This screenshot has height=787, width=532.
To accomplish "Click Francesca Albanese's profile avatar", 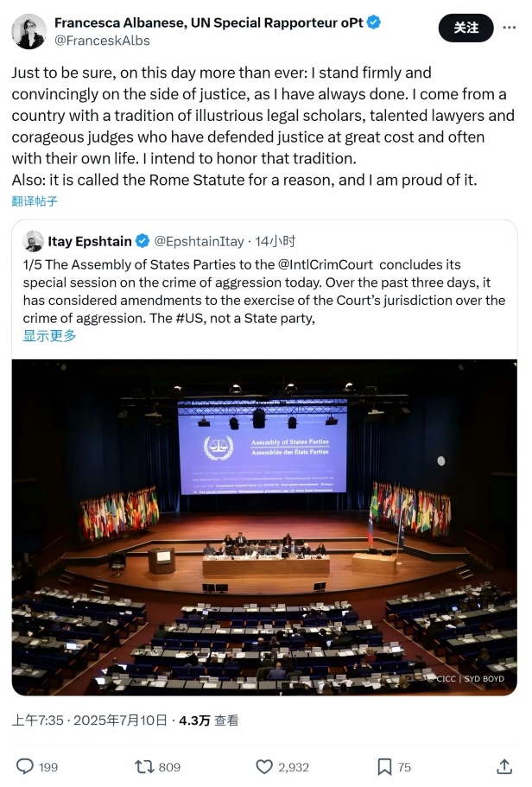I will [29, 31].
